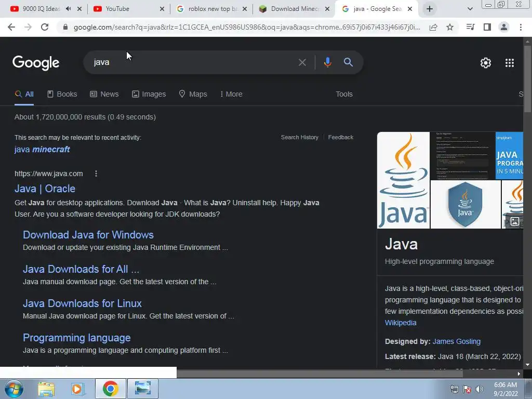The height and width of the screenshot is (399, 532).
Task: Filter results by Maps
Action: coord(193,95)
